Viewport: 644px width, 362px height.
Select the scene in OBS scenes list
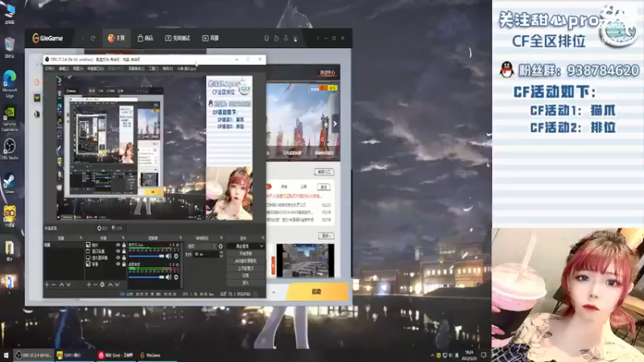pyautogui.click(x=64, y=245)
